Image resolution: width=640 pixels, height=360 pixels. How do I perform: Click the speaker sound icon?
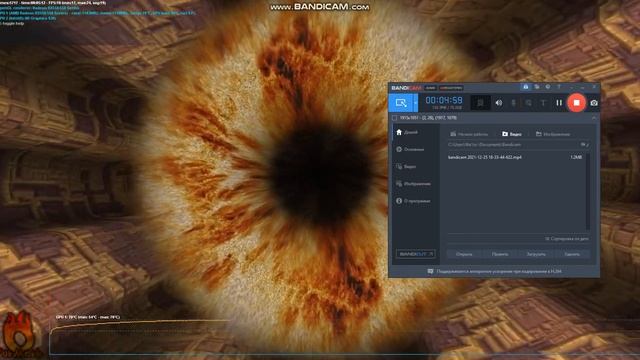coord(499,103)
